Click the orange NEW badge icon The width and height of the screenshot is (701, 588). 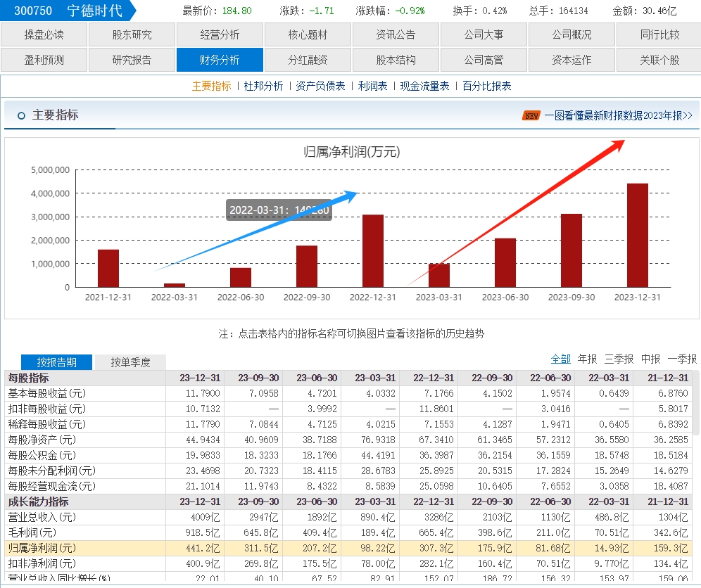(531, 116)
